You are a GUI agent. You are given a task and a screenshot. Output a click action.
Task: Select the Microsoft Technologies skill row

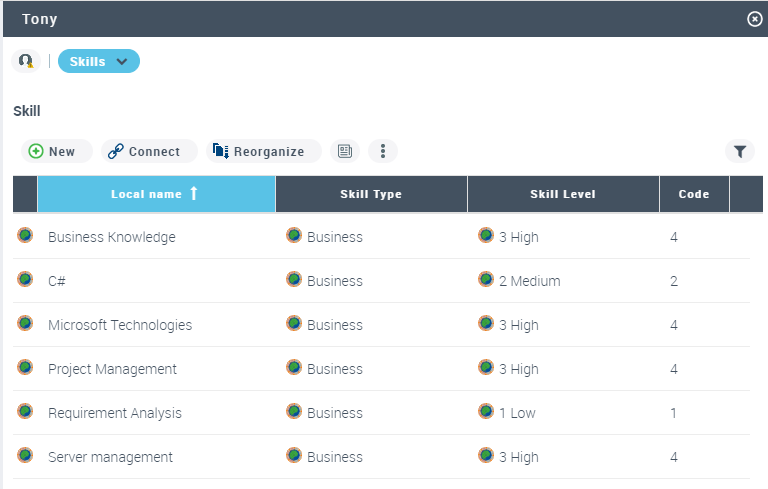point(120,325)
